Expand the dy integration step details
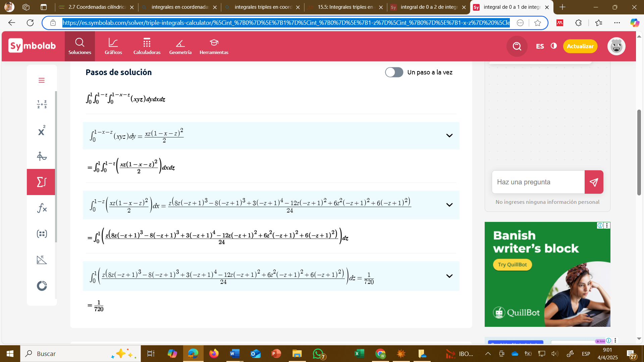 tap(449, 136)
